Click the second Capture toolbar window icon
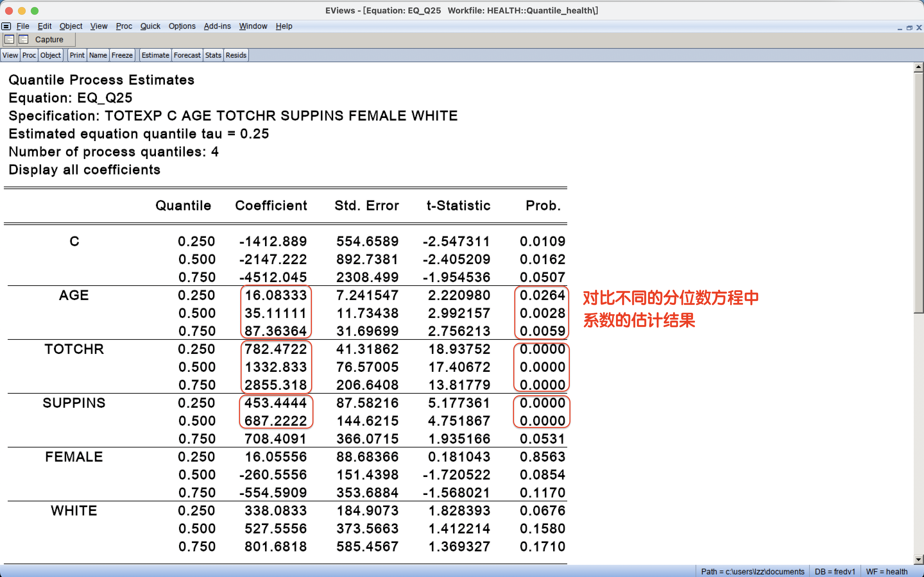924x577 pixels. coord(24,39)
